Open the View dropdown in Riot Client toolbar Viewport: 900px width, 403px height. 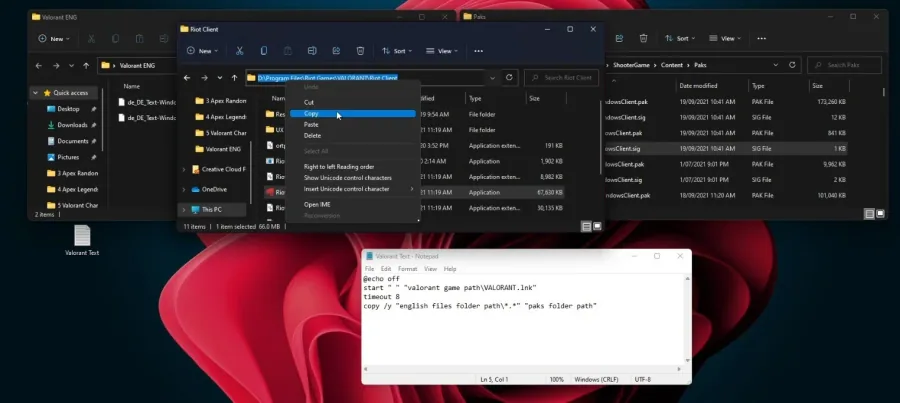441,51
